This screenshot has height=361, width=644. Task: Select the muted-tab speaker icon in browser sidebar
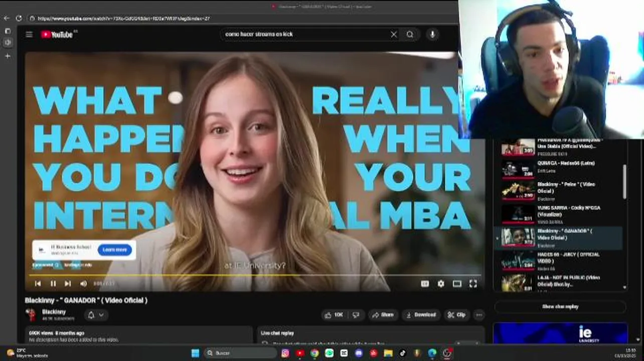tap(7, 43)
